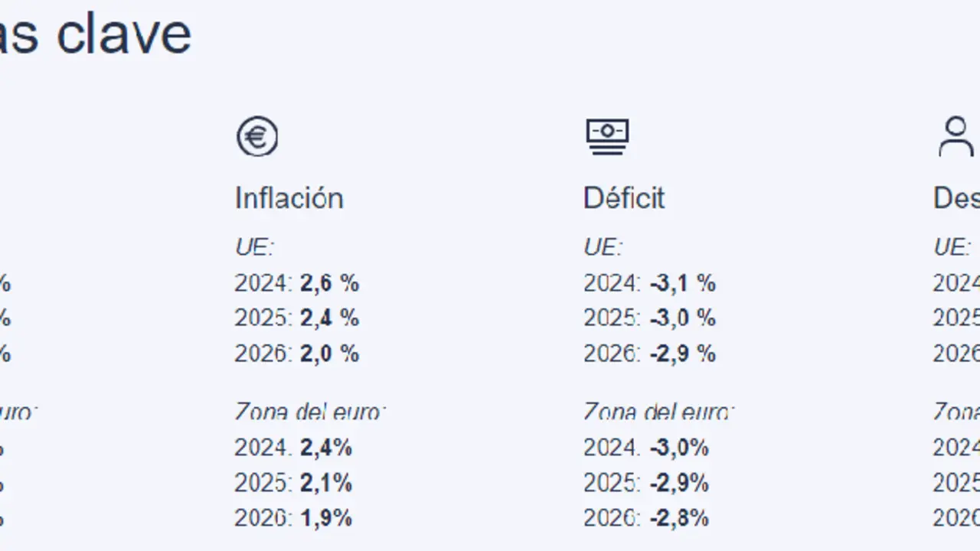Image resolution: width=980 pixels, height=551 pixels.
Task: Click EU inflation 2024 value 2,6 %
Action: 329,284
